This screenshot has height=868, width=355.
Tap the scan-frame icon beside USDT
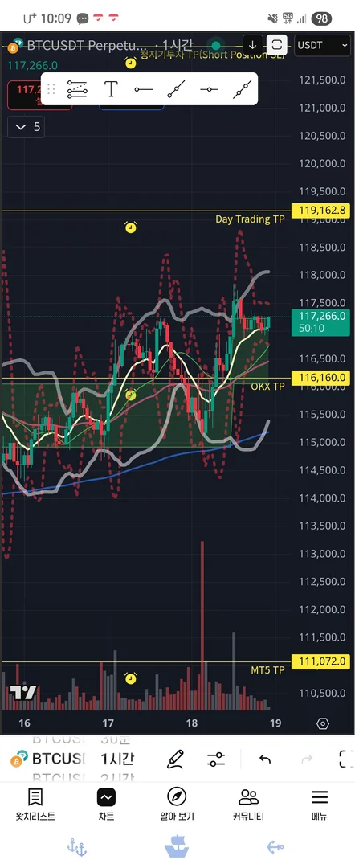pos(277,45)
